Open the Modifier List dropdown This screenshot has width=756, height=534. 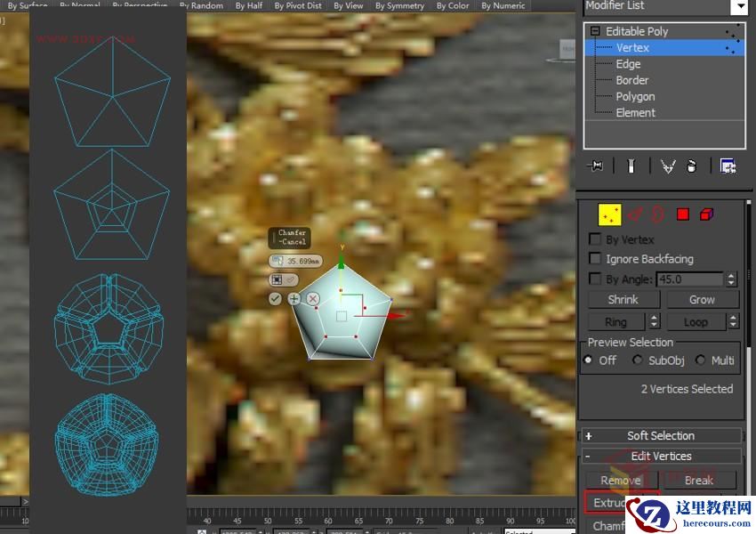point(741,6)
